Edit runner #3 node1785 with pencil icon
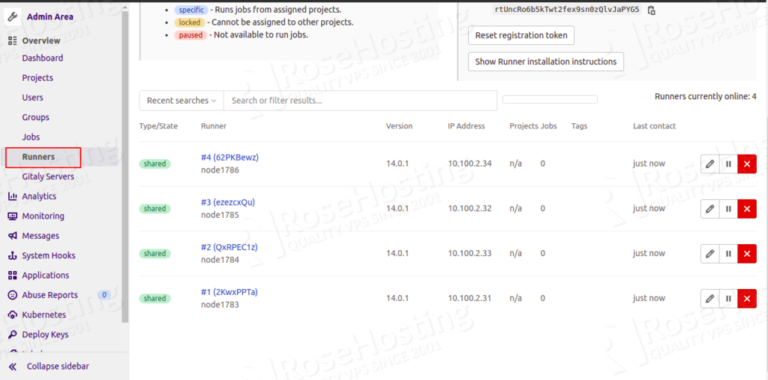The width and height of the screenshot is (768, 380). pyautogui.click(x=710, y=209)
